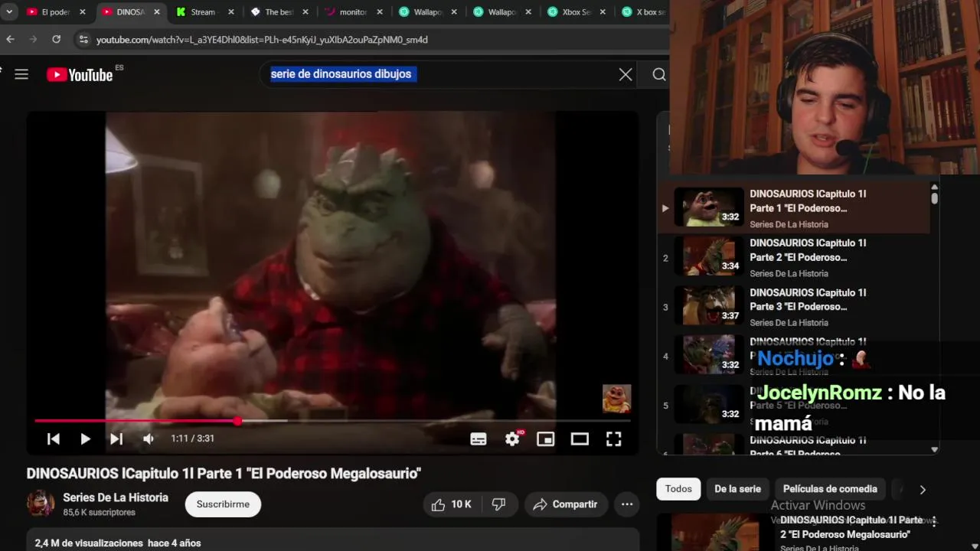Mute the video volume

(149, 439)
